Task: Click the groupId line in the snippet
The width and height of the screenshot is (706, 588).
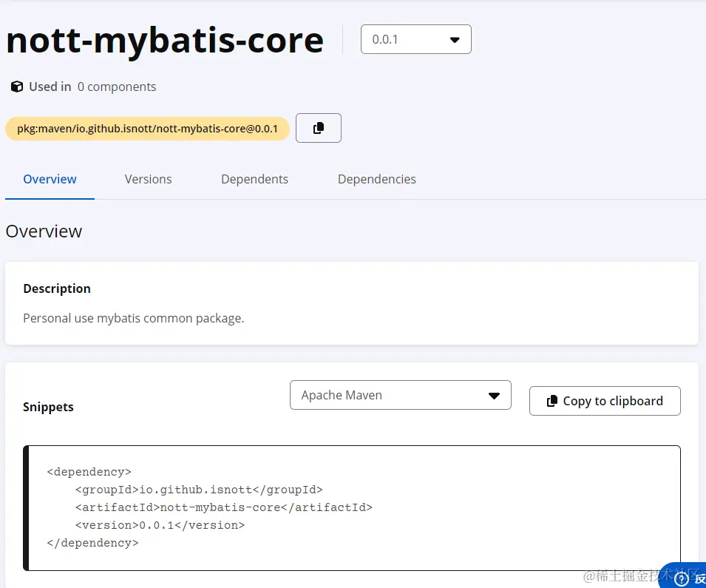Action: pyautogui.click(x=199, y=490)
